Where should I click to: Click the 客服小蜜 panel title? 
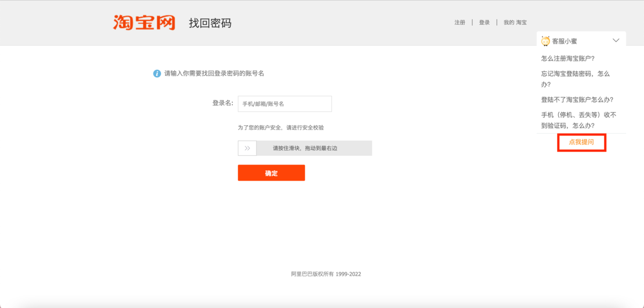[565, 41]
